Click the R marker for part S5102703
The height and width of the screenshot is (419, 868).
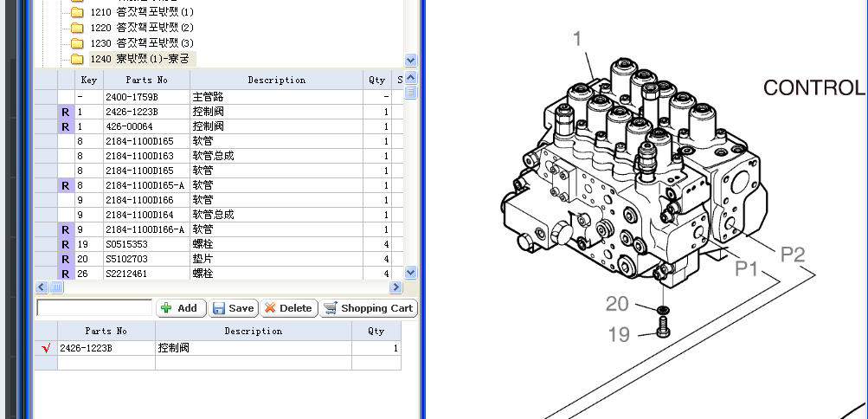tap(66, 259)
